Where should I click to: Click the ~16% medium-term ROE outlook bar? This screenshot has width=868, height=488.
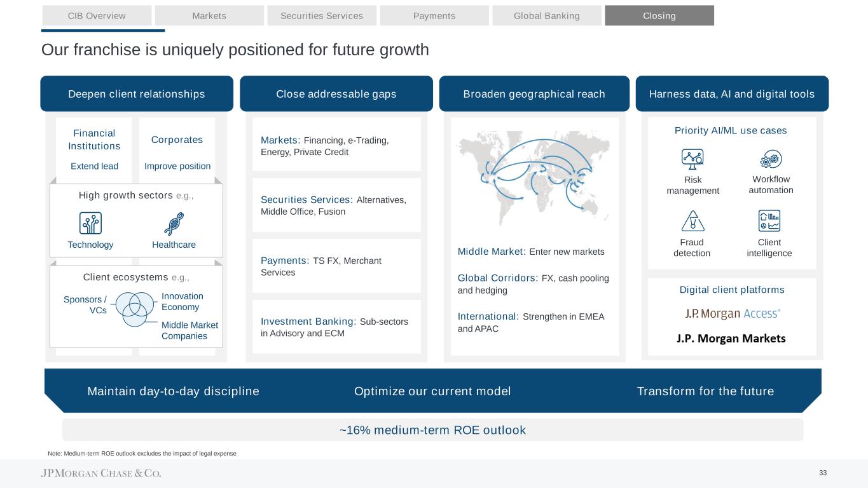(432, 430)
